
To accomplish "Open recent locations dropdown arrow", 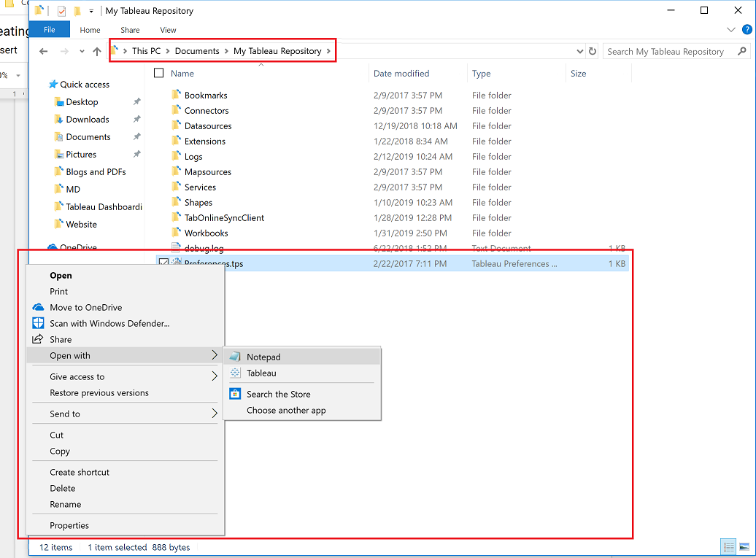I will (82, 51).
